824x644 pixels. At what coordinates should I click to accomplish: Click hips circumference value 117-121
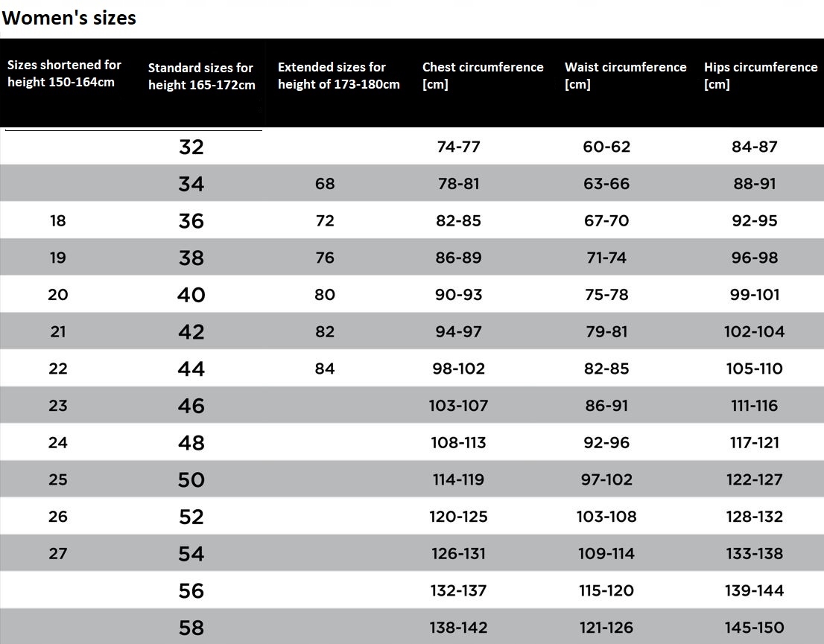point(754,443)
